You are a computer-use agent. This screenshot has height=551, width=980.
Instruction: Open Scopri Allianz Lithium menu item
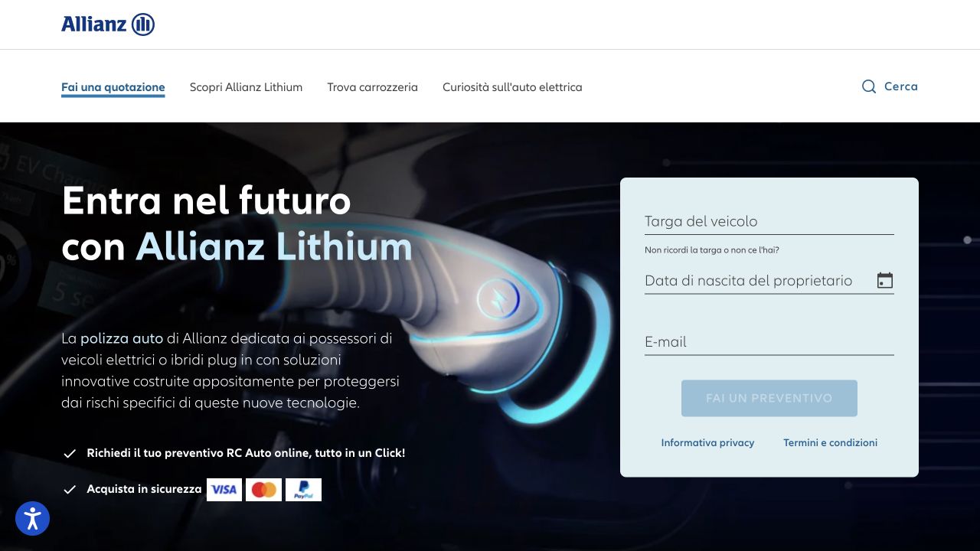coord(246,87)
